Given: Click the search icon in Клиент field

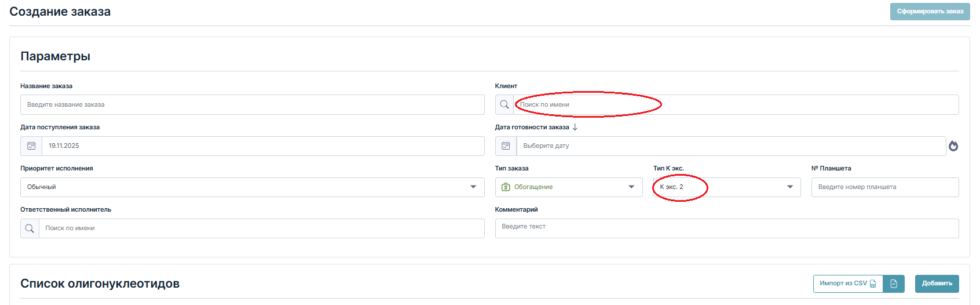Looking at the screenshot, I should (504, 105).
